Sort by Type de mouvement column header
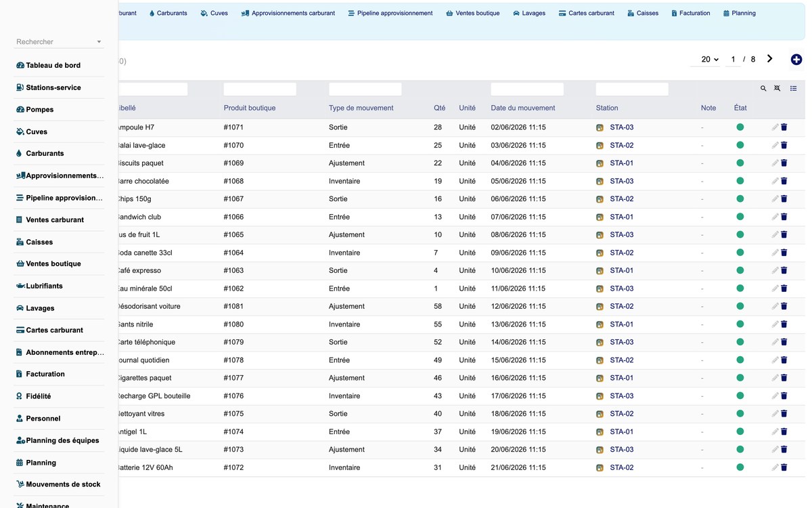Screen dimensions: 812x508 point(361,108)
